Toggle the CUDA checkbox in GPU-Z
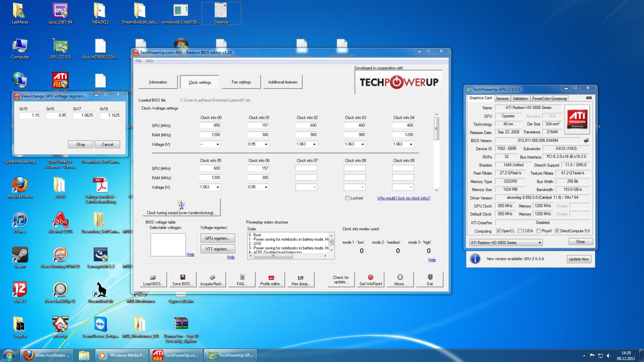This screenshot has height=362, width=644. (x=519, y=231)
